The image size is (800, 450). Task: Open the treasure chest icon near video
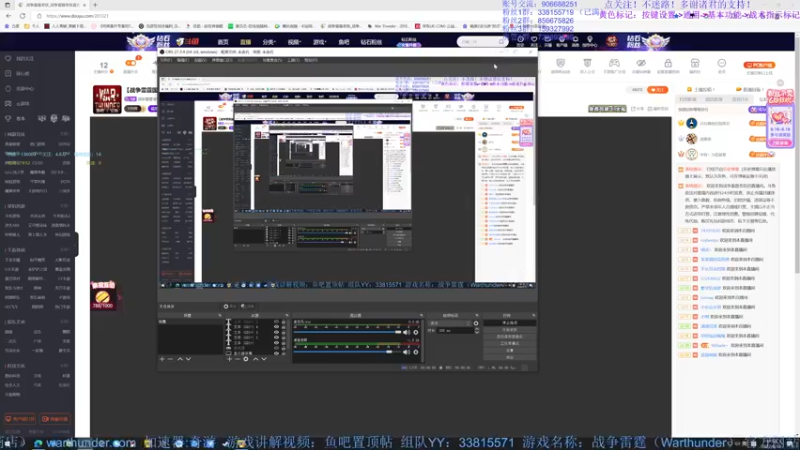[102, 298]
